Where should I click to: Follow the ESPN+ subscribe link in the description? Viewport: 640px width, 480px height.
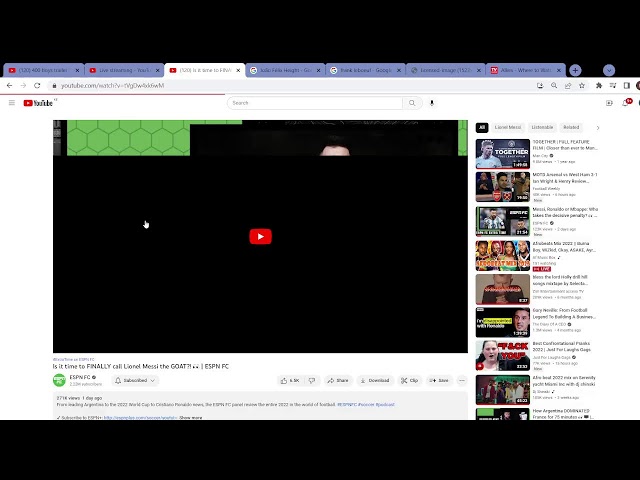(x=140, y=418)
